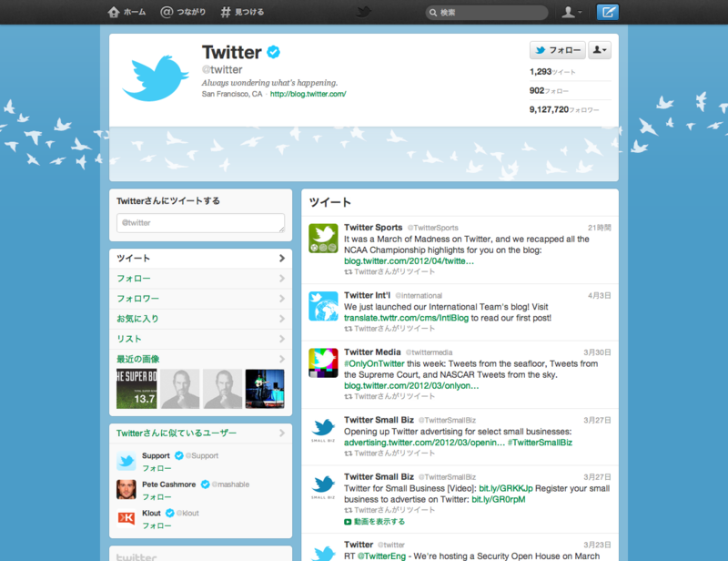This screenshot has width=728, height=561.
Task: View the 9,127,720 followers count
Action: 564,109
